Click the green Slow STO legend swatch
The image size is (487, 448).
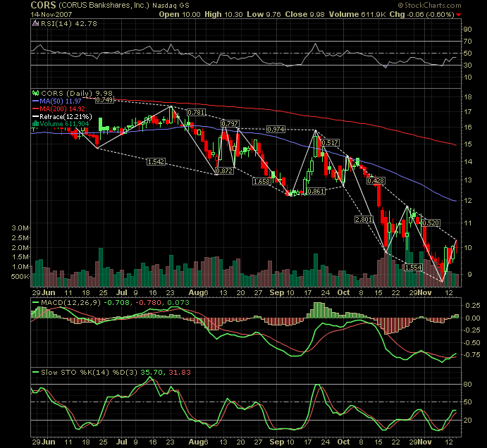click(x=35, y=372)
